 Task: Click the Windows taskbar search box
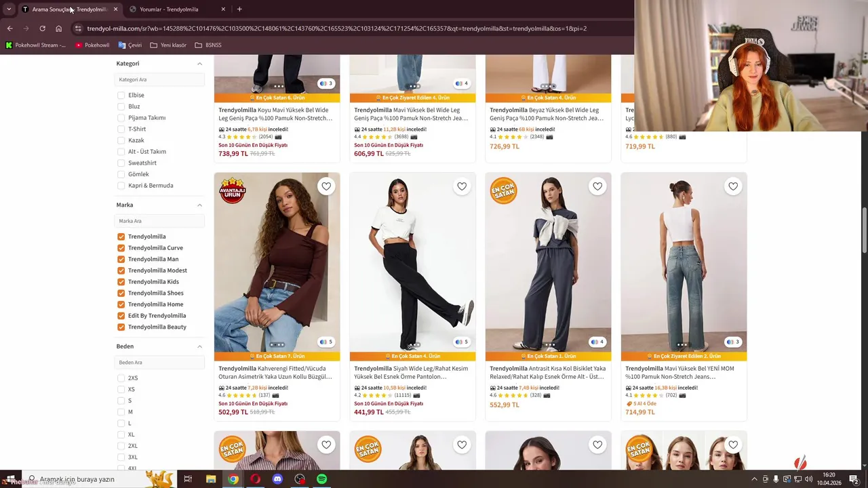[99, 479]
